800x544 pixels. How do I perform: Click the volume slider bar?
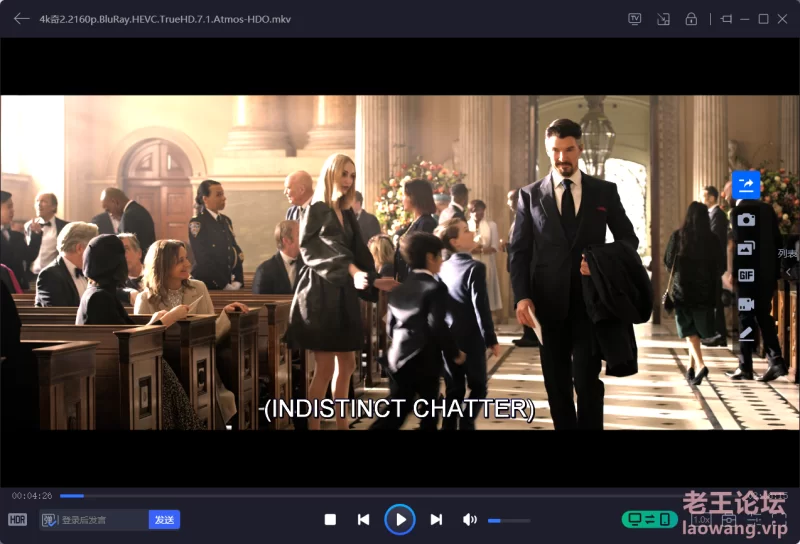[509, 521]
